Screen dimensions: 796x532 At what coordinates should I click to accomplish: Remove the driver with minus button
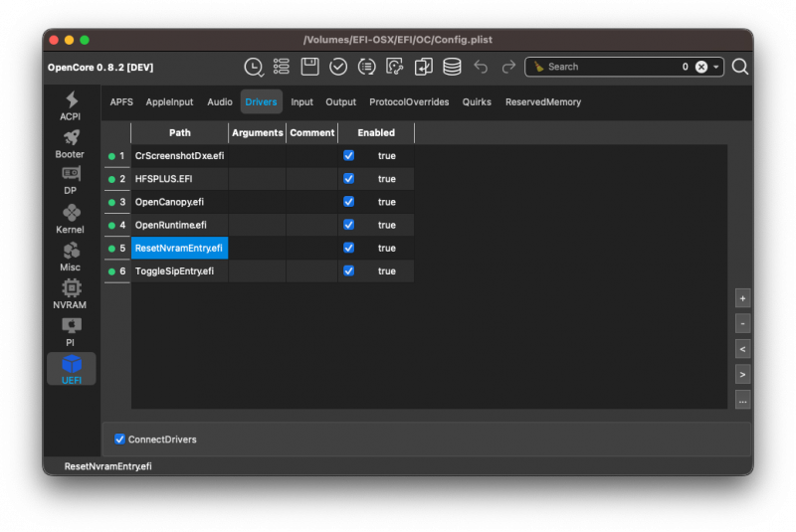point(742,324)
